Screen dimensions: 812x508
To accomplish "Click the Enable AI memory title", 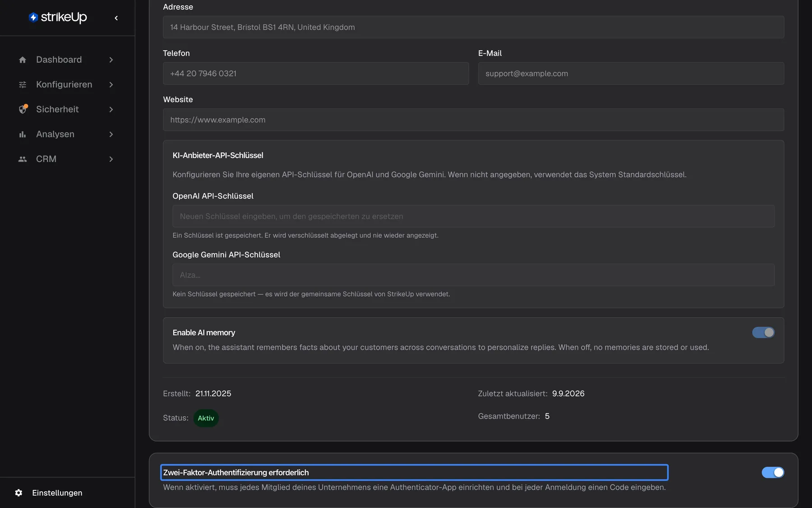I will click(x=204, y=332).
